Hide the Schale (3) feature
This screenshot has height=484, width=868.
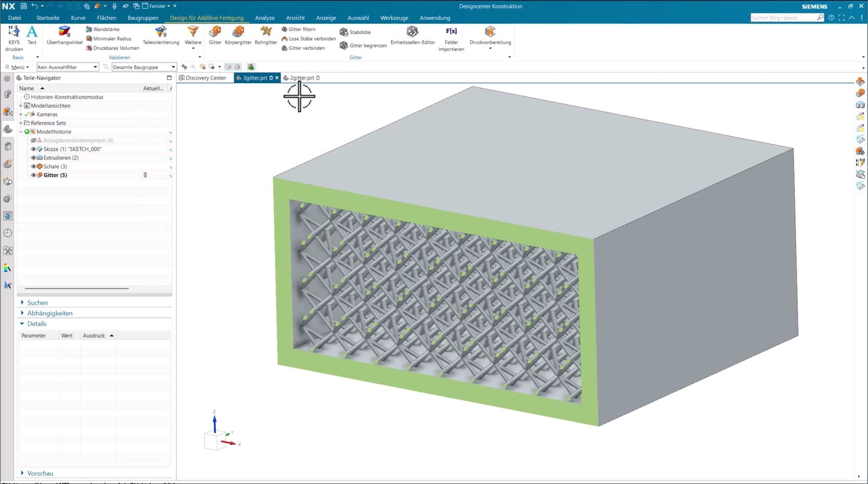pos(33,167)
